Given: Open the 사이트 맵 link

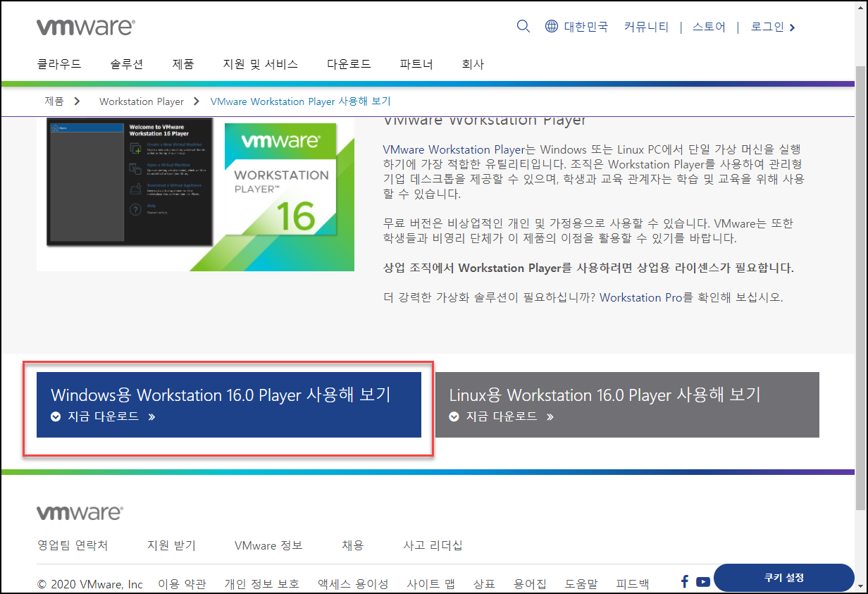Looking at the screenshot, I should coord(430,583).
